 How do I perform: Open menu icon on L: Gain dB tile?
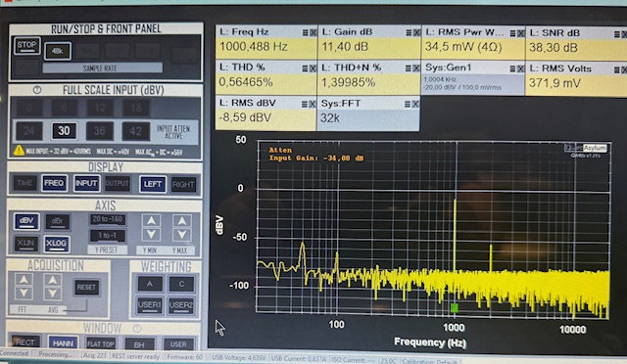(x=409, y=32)
